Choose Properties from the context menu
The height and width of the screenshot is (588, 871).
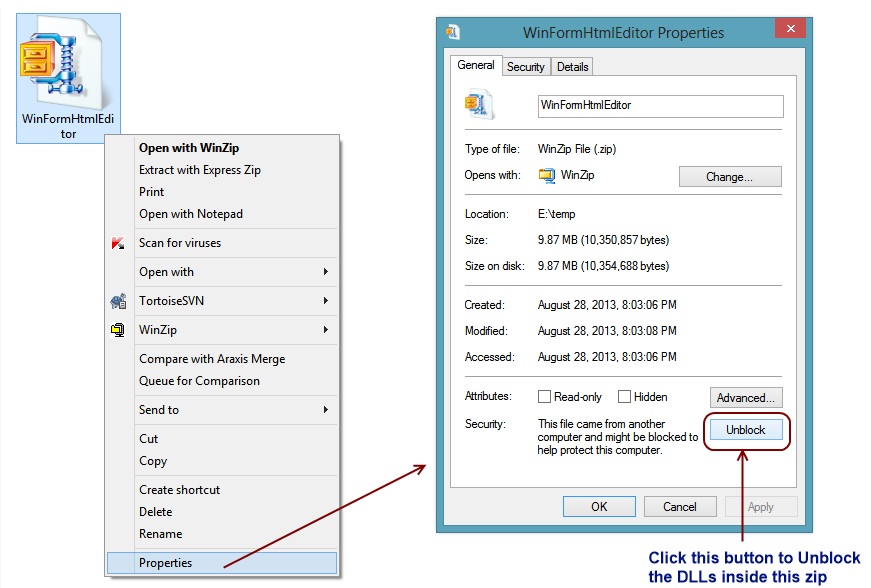(166, 563)
